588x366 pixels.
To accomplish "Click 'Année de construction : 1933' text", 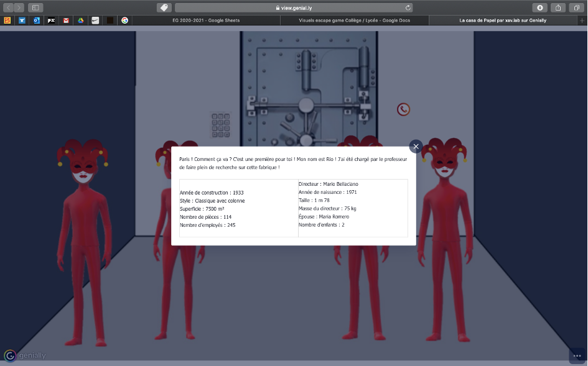I will click(212, 193).
